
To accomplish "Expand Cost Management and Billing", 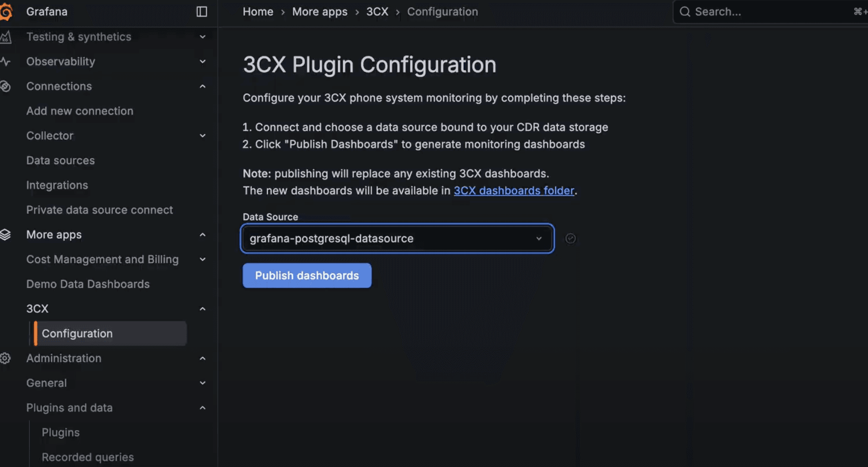I will tap(202, 259).
